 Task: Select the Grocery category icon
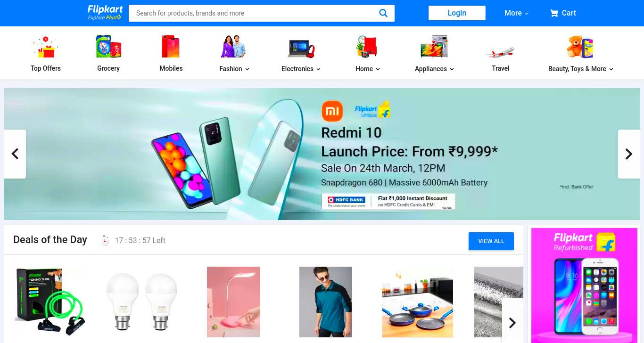tap(108, 46)
